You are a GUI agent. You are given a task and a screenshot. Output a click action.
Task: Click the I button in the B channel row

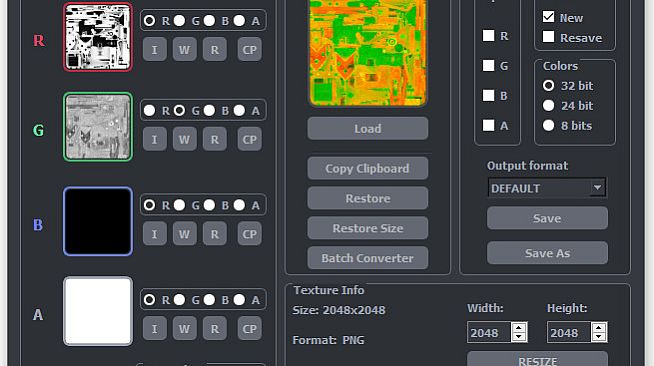[x=155, y=234]
